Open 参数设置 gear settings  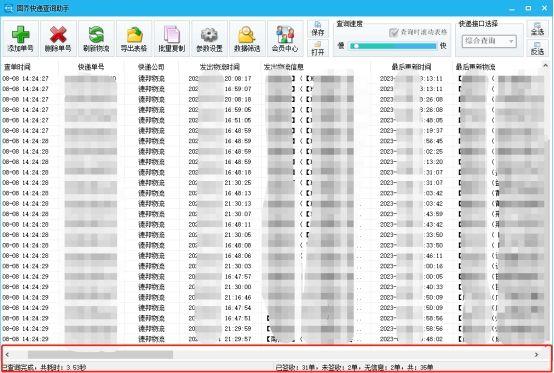[x=210, y=39]
